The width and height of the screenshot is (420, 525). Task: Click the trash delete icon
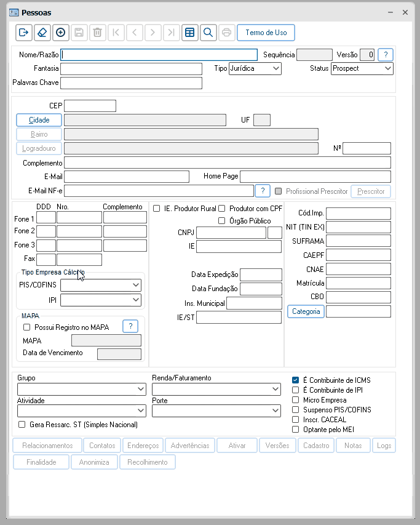97,33
